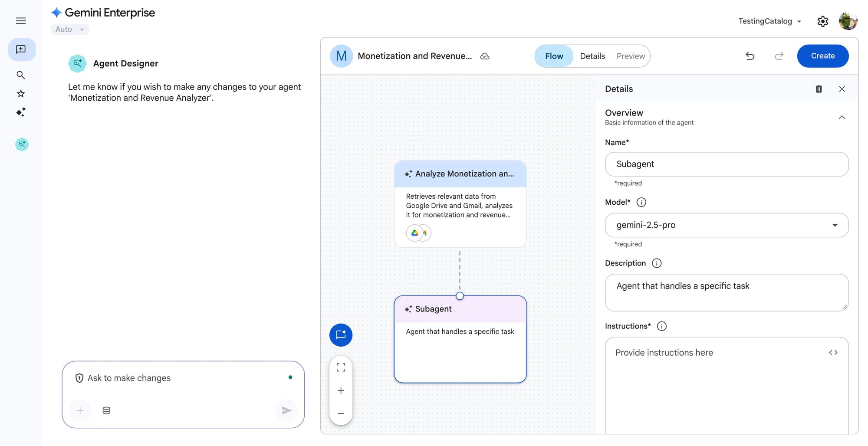Open the search icon in sidebar
This screenshot has width=868, height=446.
pos(20,75)
